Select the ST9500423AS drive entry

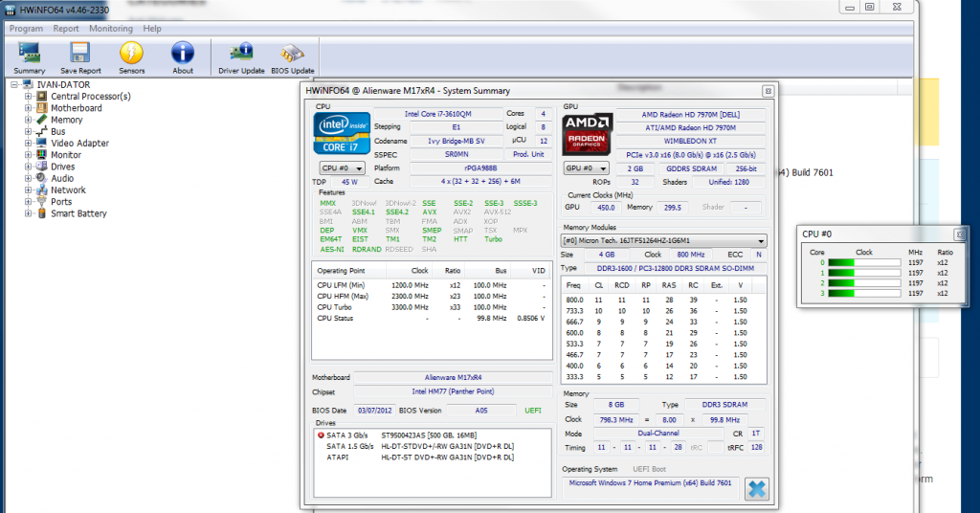tap(429, 435)
